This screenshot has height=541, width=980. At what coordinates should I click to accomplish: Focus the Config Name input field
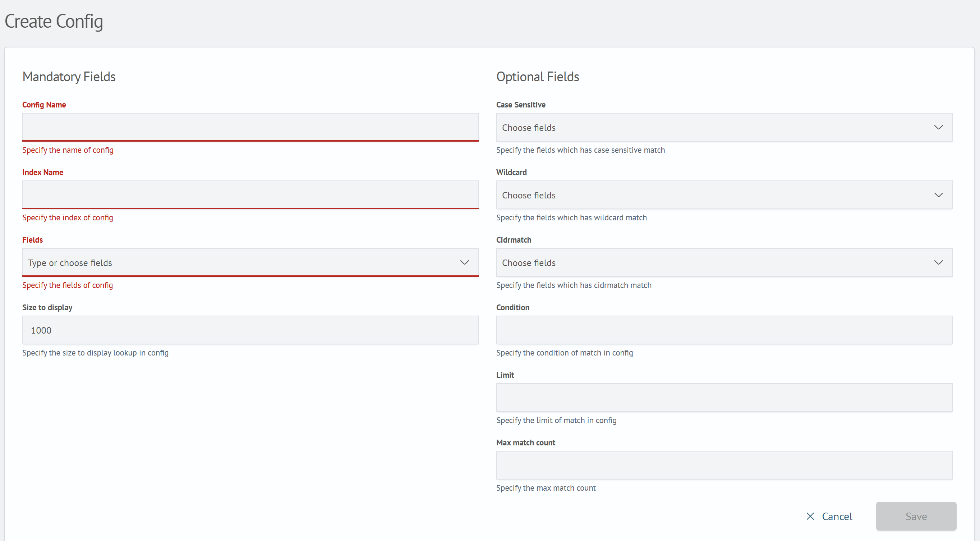[250, 127]
